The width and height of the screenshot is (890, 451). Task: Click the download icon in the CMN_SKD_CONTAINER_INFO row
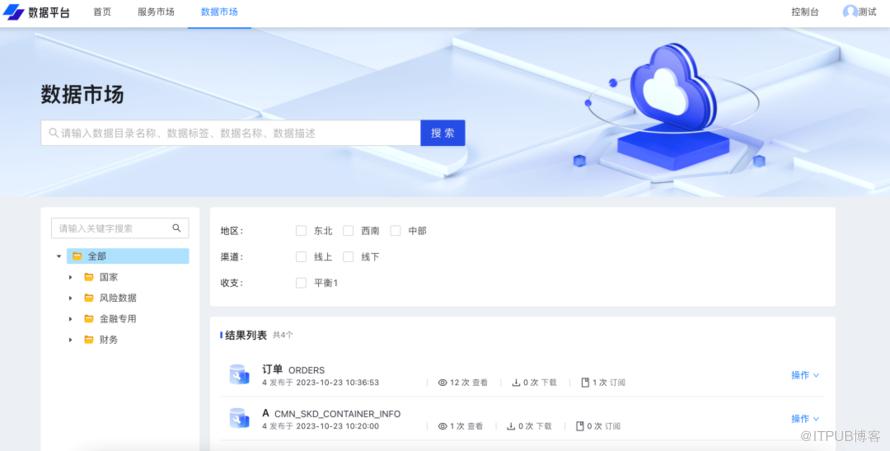click(511, 426)
